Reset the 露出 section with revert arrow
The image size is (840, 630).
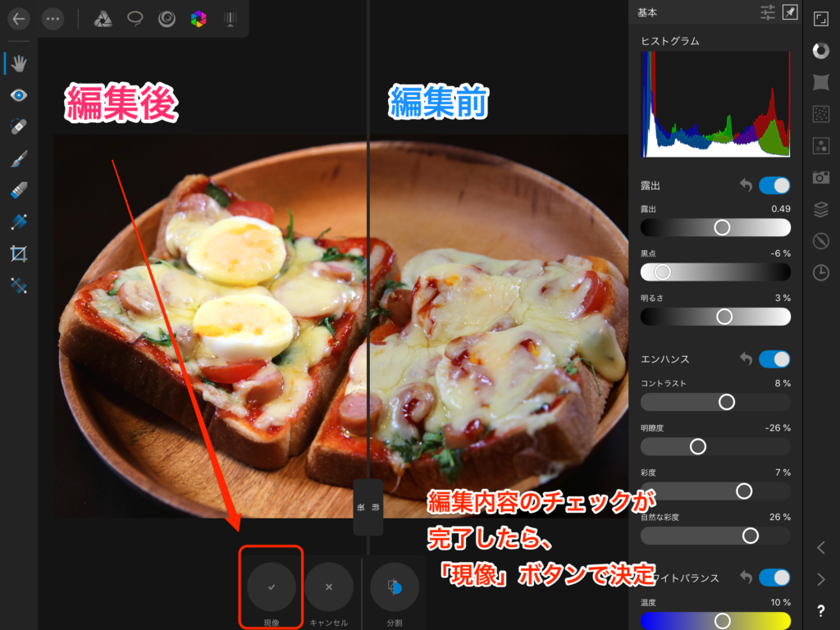746,185
